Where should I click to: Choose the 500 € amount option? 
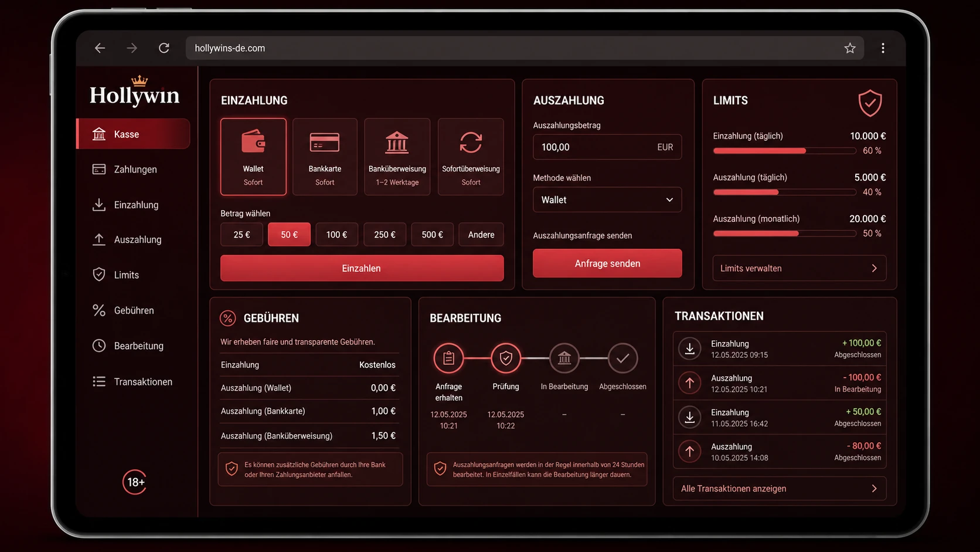[x=432, y=235]
